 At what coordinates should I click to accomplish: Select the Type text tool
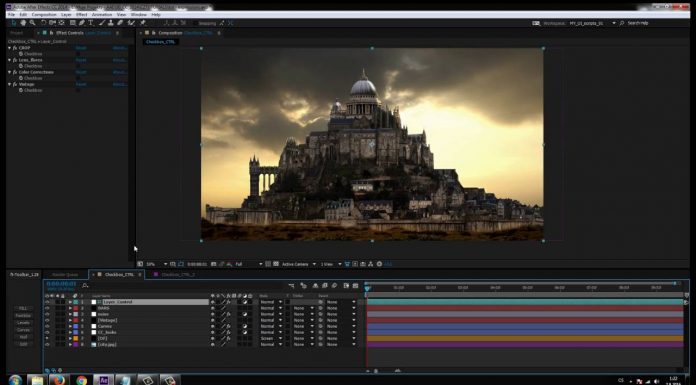[91, 23]
